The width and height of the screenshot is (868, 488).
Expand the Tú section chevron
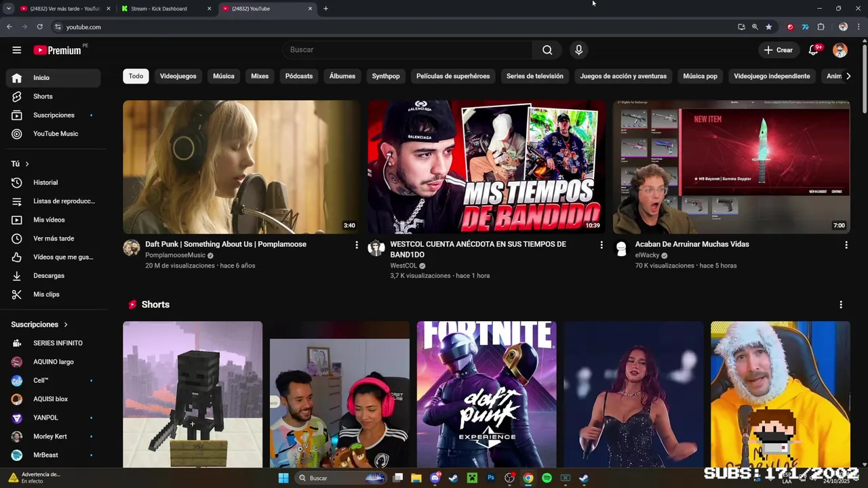point(27,164)
